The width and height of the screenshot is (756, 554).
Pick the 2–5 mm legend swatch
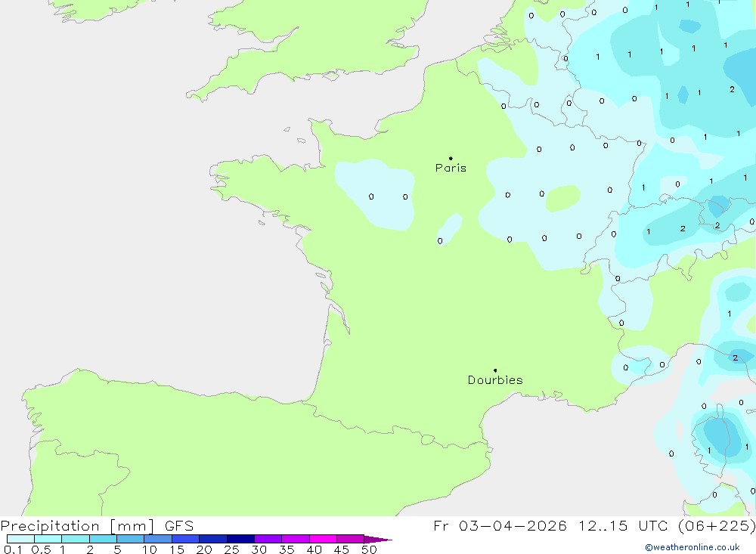(103, 539)
